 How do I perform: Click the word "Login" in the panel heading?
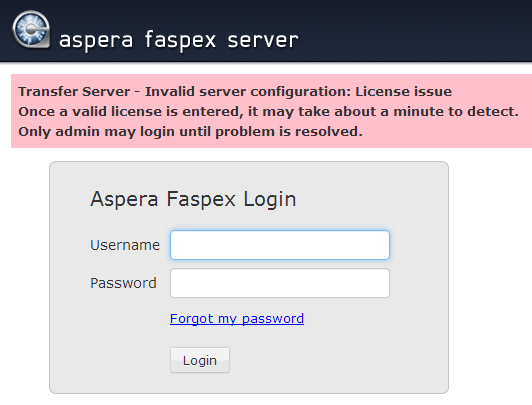270,199
